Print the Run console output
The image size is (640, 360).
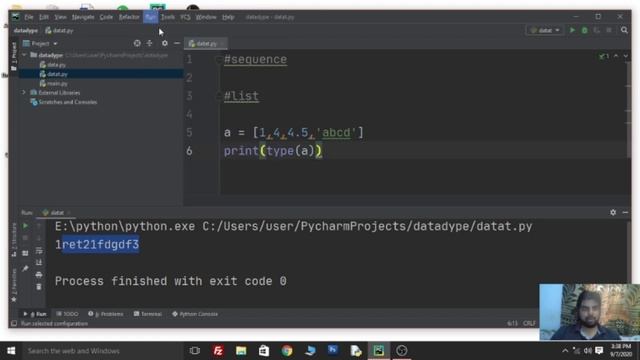click(39, 274)
